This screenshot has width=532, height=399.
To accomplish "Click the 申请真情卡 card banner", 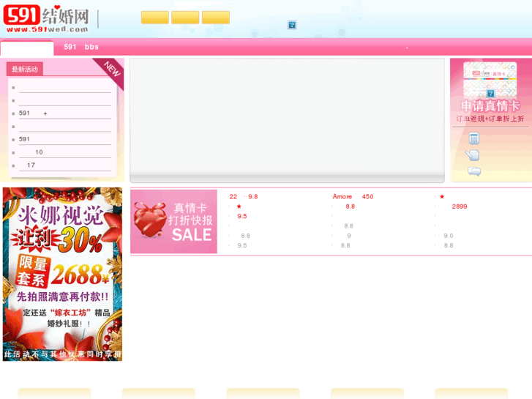I will click(x=490, y=106).
